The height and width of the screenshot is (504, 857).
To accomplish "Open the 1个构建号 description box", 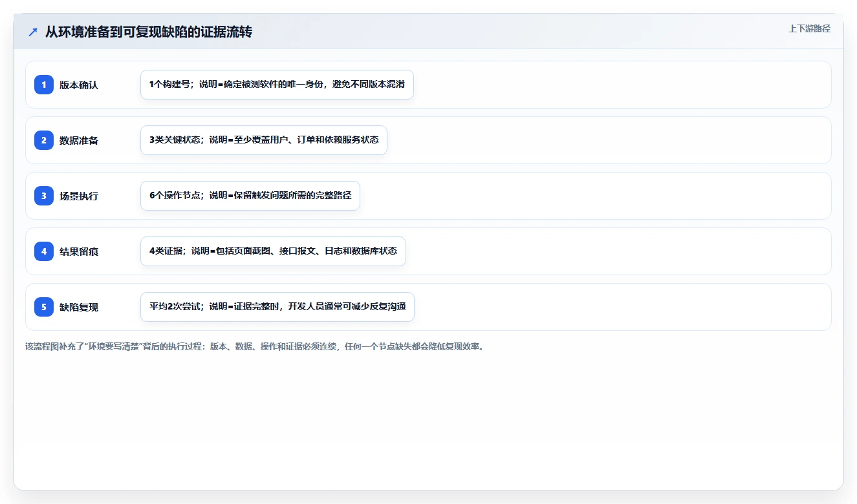I will click(x=277, y=85).
